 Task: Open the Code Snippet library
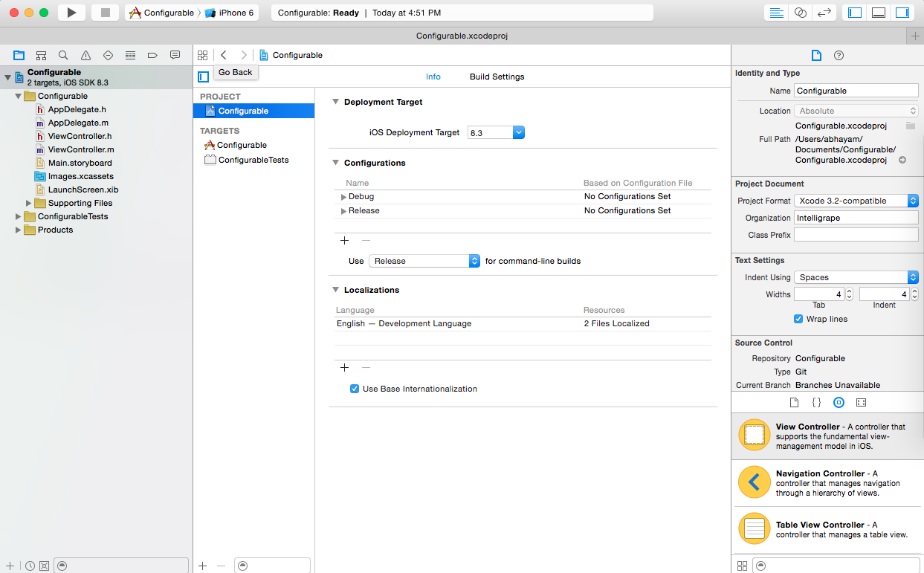(816, 402)
